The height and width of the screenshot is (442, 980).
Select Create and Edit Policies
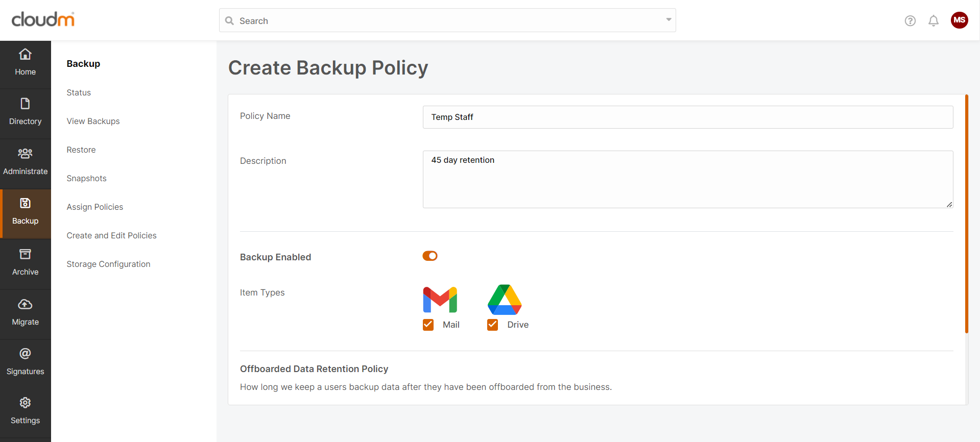click(x=111, y=236)
